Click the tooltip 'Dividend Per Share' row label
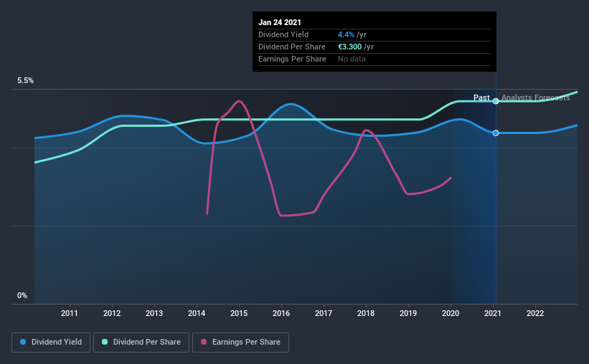The width and height of the screenshot is (589, 364). pyautogui.click(x=292, y=47)
